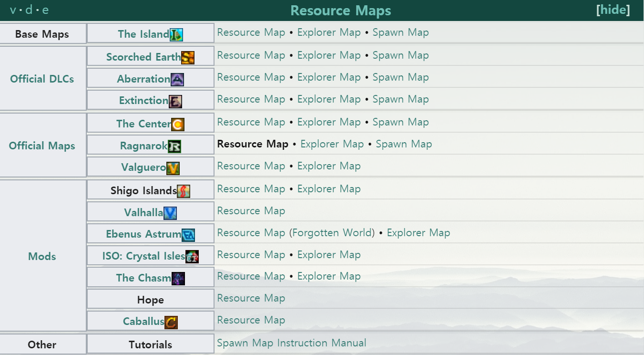Open Shigo Islands Explorer Map

click(329, 189)
